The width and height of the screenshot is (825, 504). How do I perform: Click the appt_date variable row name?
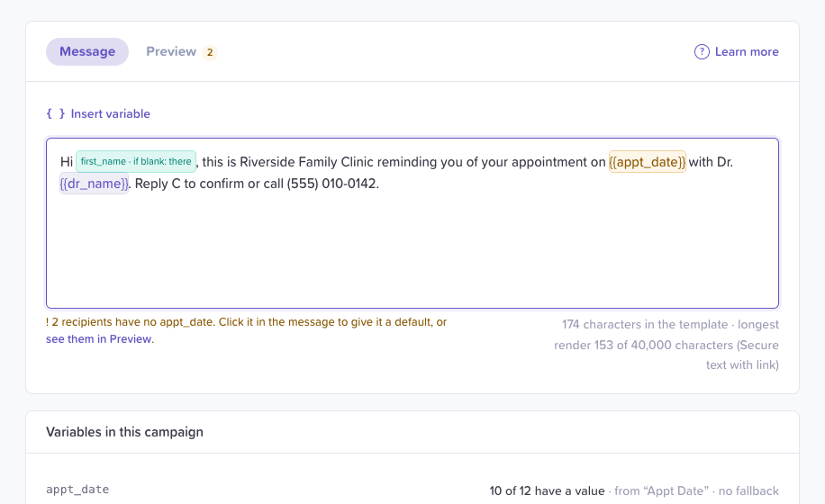click(77, 490)
